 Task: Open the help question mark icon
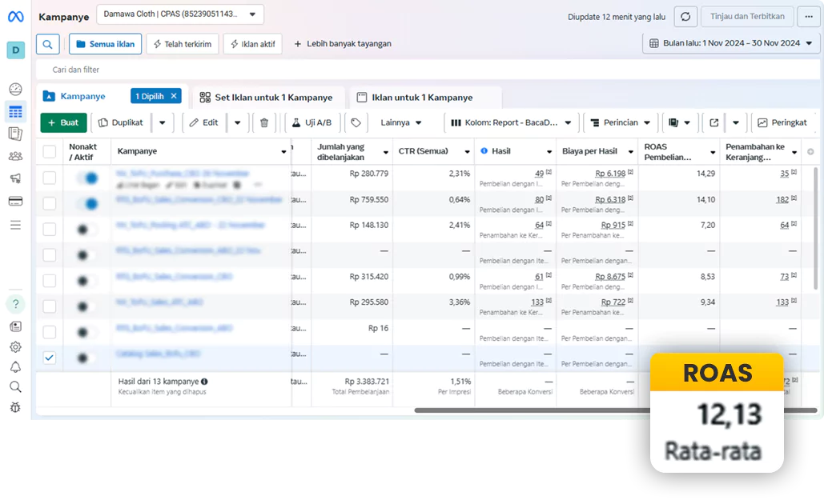click(15, 304)
